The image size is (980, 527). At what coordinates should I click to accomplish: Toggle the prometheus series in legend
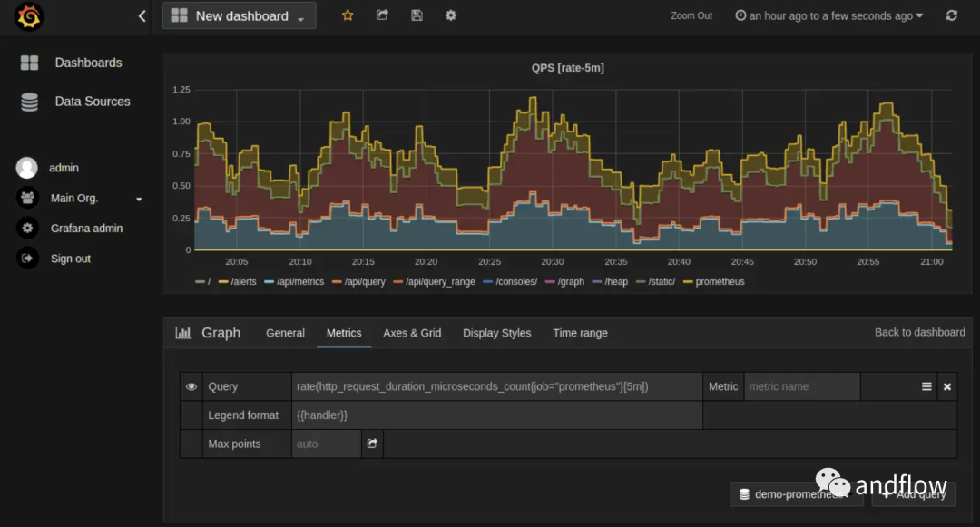point(720,282)
